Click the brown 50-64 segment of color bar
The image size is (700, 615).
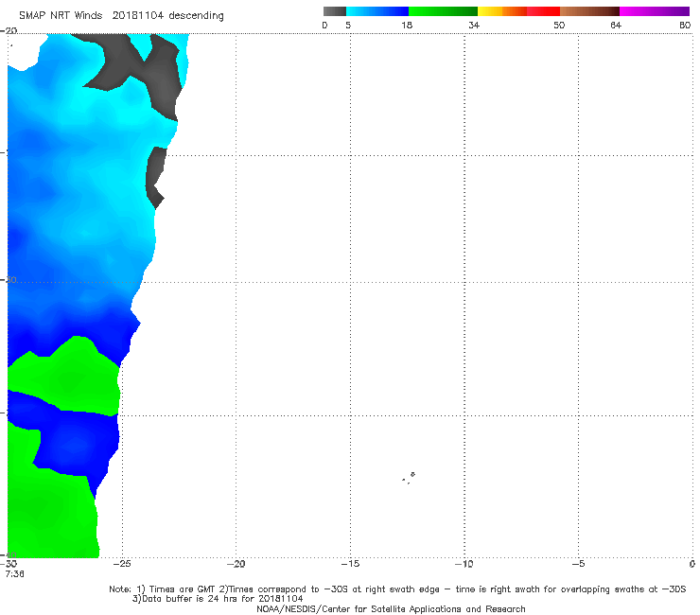point(589,11)
